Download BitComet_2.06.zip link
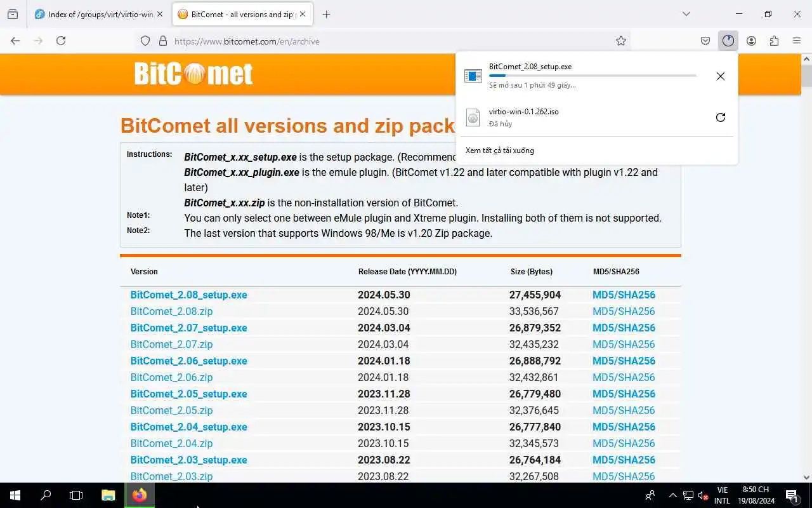 tap(171, 377)
